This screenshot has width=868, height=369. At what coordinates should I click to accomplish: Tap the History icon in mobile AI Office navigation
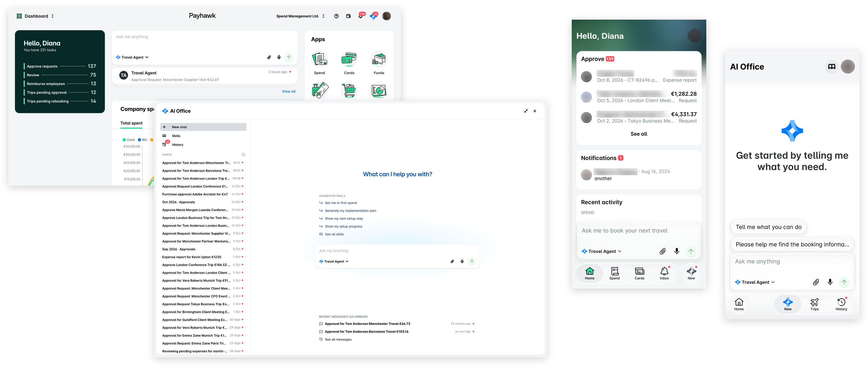841,304
